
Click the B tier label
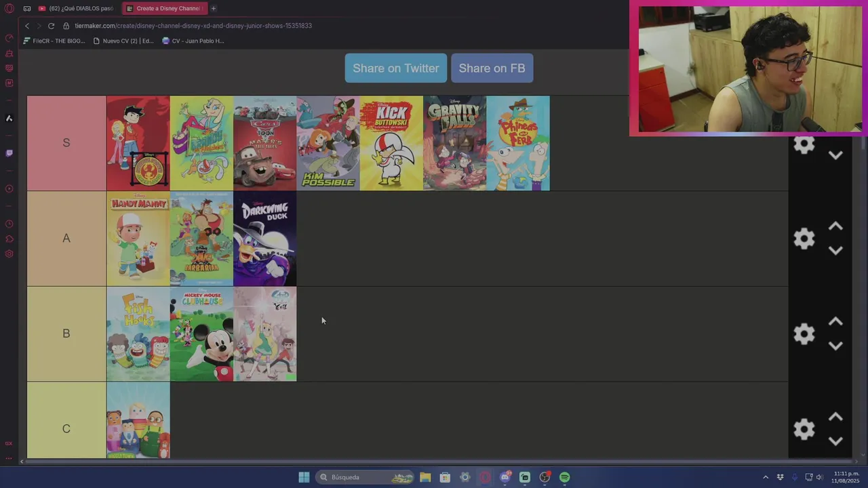[x=66, y=333]
